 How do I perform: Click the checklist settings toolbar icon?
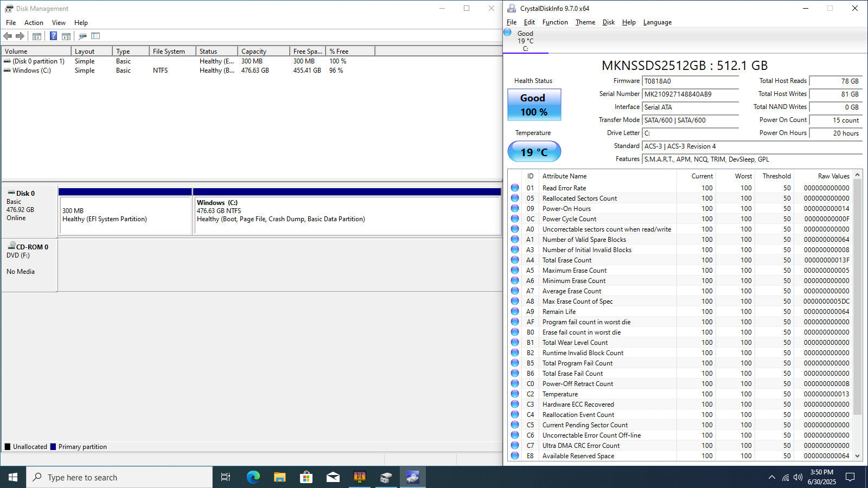(x=95, y=36)
